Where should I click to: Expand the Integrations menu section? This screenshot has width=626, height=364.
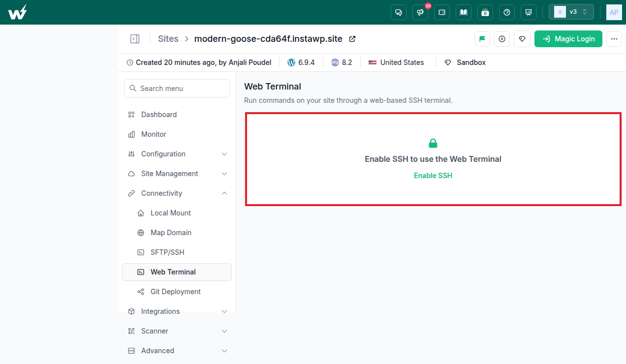[x=177, y=311]
